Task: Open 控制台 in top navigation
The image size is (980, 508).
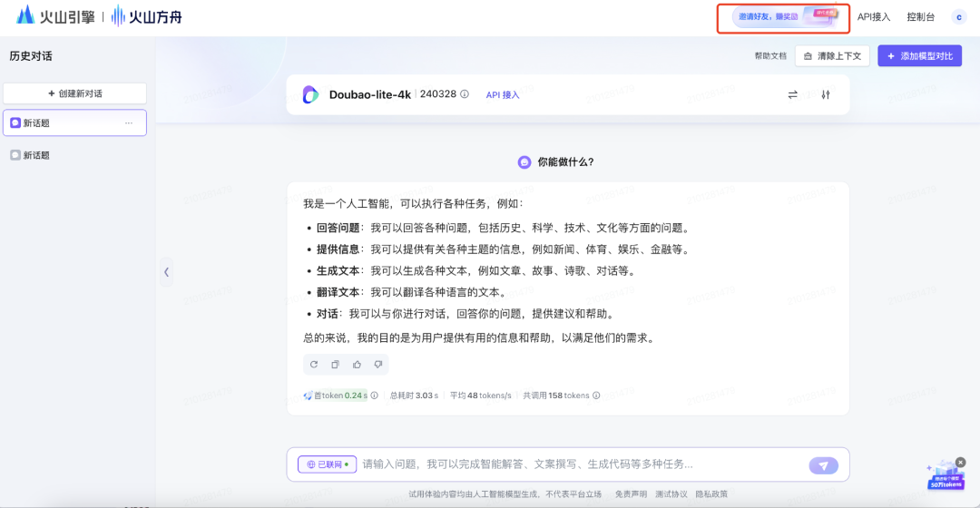Action: [x=921, y=17]
